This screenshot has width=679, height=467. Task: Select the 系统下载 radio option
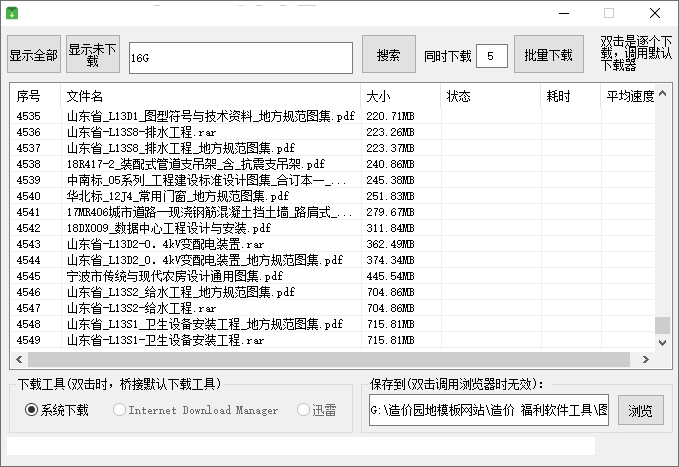[x=32, y=410]
